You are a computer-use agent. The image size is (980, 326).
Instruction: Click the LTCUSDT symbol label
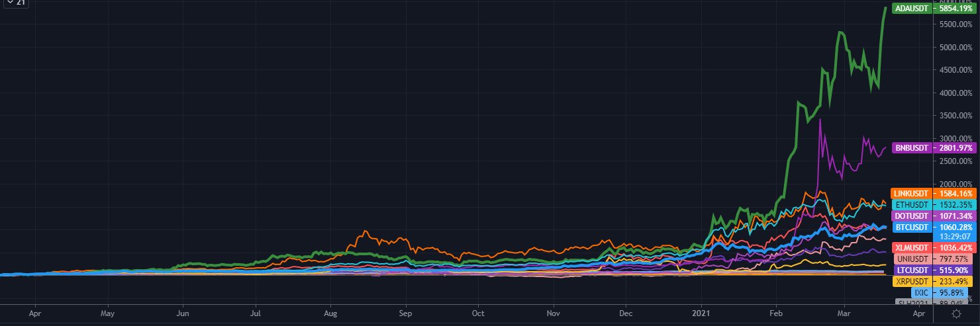coord(913,270)
